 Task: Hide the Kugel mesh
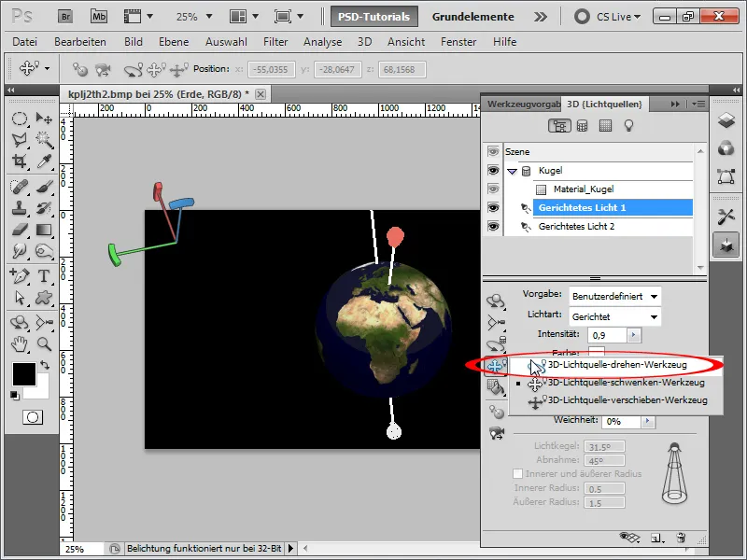pyautogui.click(x=493, y=171)
